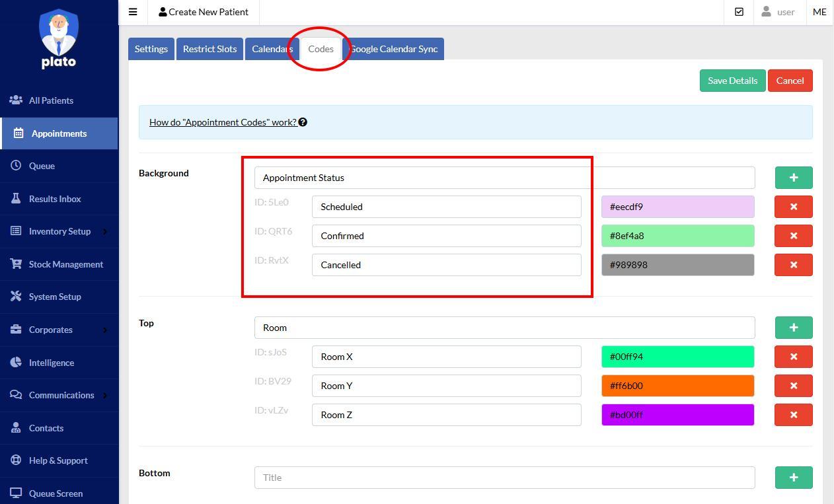
Task: Expand the Communications submenu
Action: tap(61, 394)
